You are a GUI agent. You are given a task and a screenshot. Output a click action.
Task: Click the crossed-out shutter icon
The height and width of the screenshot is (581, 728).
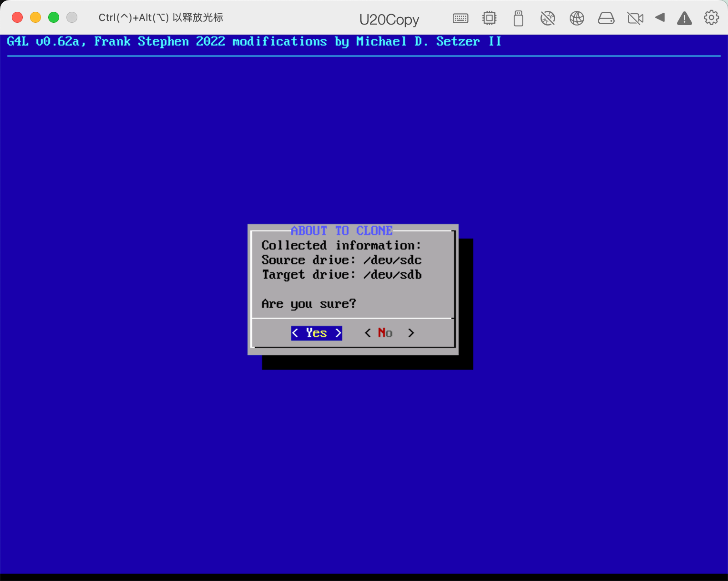point(548,18)
